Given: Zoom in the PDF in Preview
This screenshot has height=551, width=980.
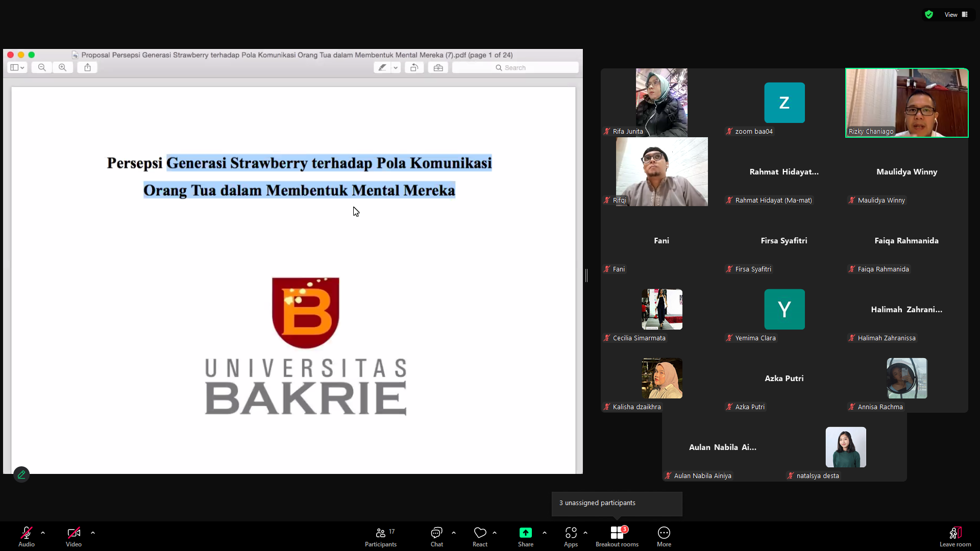Looking at the screenshot, I should pos(62,67).
